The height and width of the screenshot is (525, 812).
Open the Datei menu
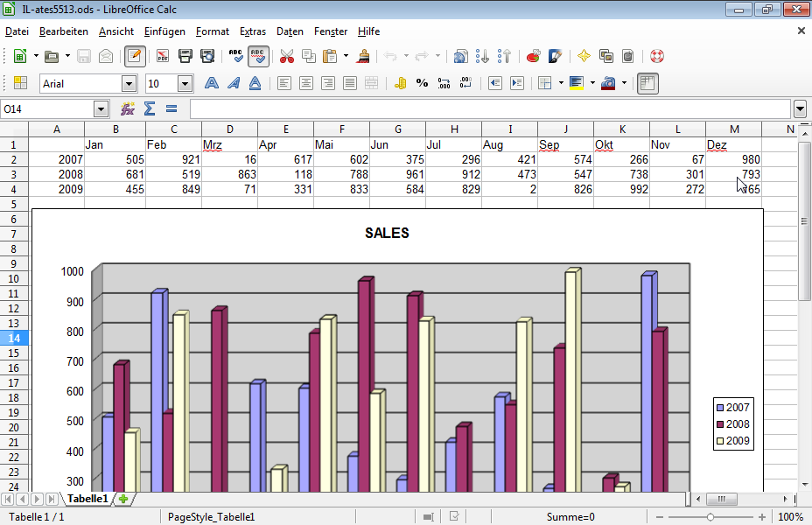point(17,31)
